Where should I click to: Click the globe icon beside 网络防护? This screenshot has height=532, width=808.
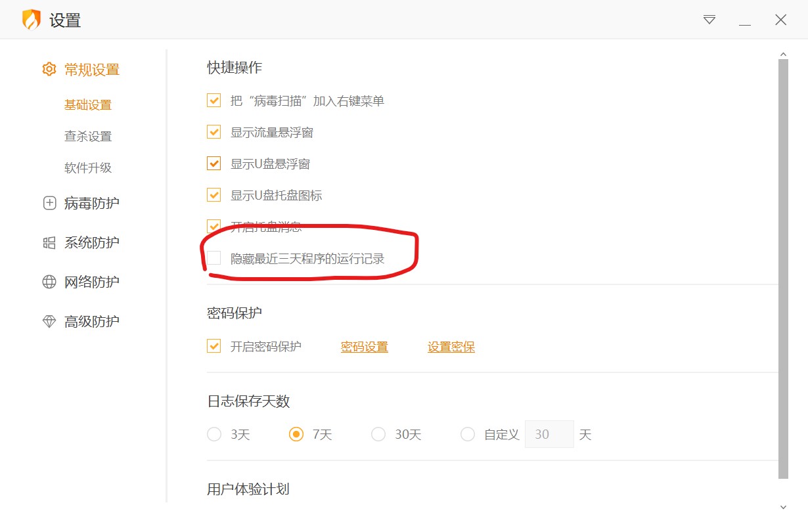[x=49, y=282]
